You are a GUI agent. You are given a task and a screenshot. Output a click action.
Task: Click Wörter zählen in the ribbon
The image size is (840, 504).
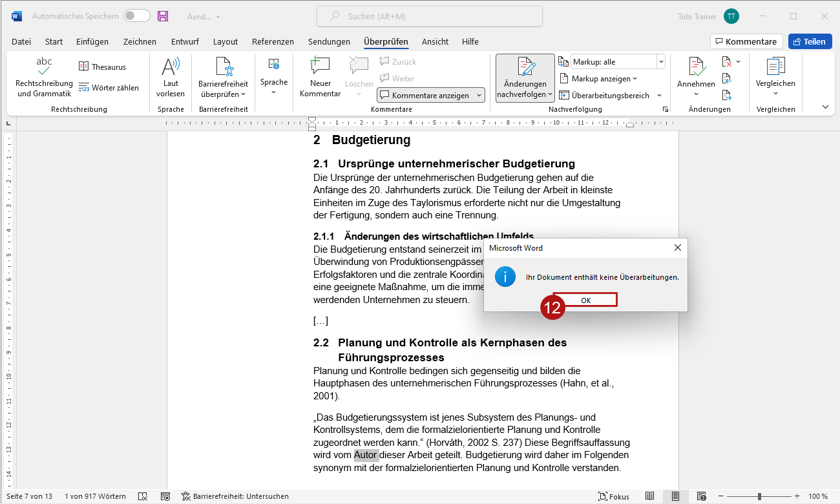point(109,88)
